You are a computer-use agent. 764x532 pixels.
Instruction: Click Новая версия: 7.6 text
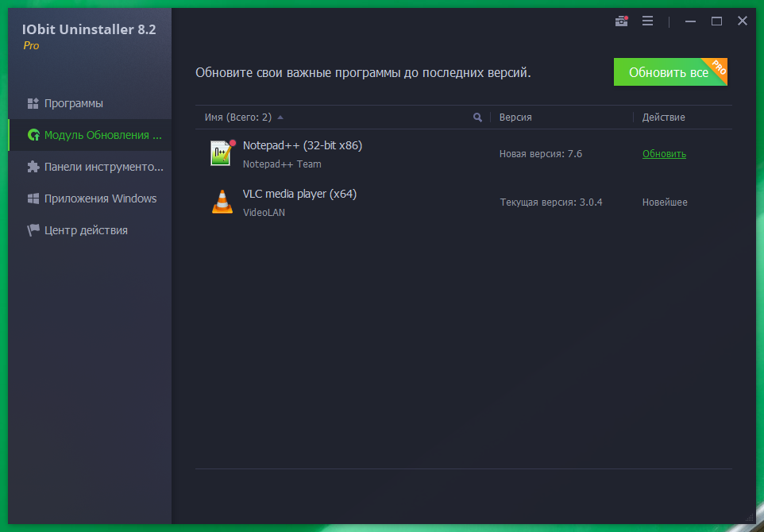[541, 154]
